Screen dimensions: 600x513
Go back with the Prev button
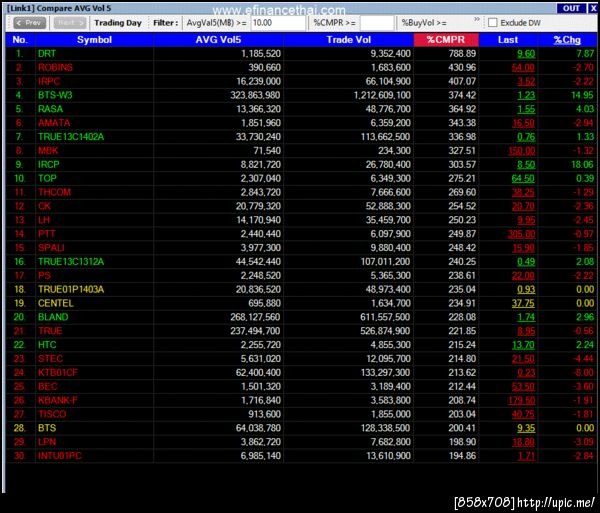click(29, 23)
